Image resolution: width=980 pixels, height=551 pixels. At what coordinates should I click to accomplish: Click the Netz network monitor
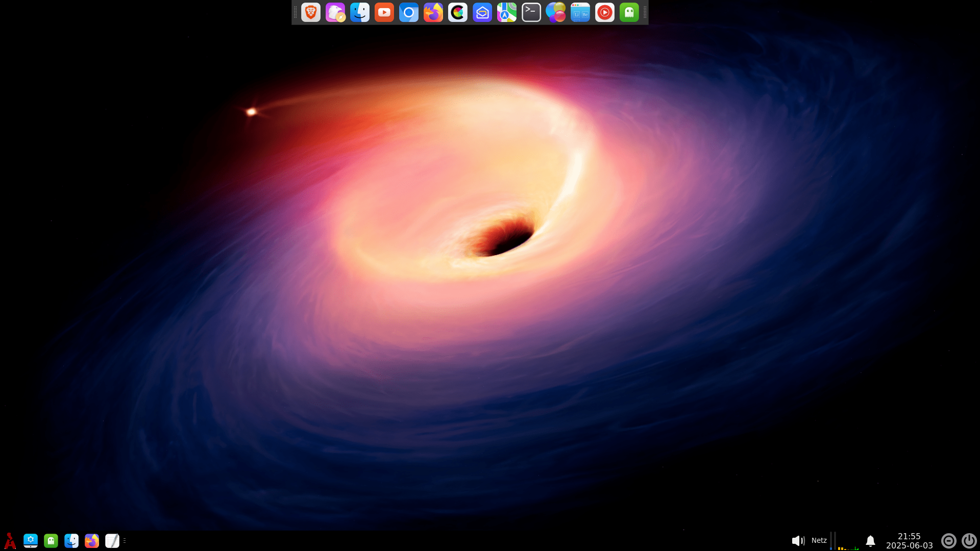[x=819, y=541]
